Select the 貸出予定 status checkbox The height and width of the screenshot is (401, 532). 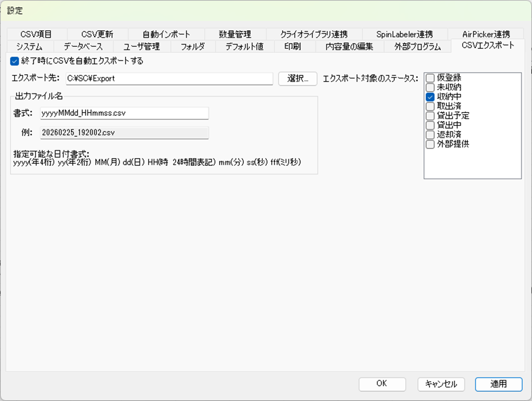pos(430,116)
